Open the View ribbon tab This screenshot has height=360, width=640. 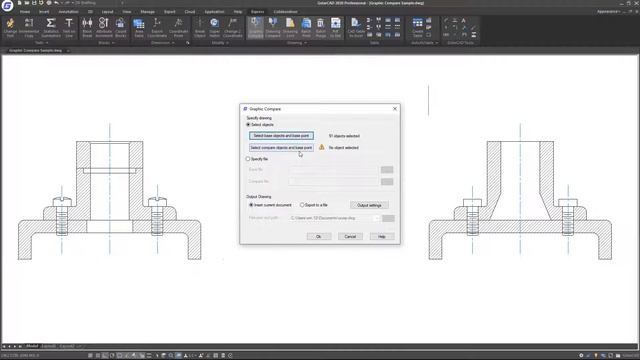tap(127, 12)
